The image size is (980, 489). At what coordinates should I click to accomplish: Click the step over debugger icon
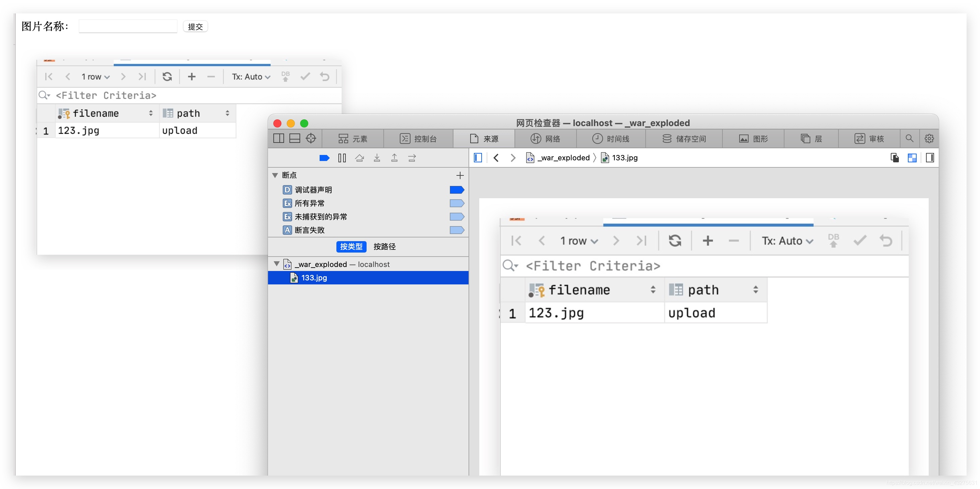click(359, 158)
